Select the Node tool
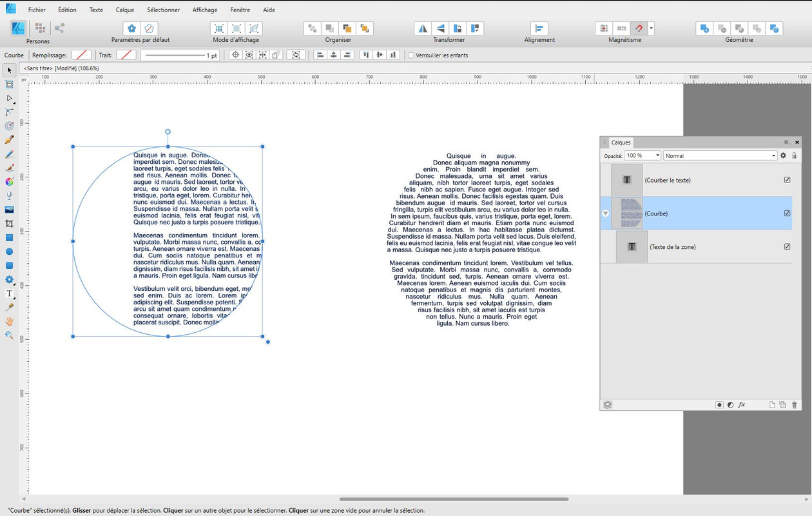This screenshot has width=812, height=516. click(9, 99)
